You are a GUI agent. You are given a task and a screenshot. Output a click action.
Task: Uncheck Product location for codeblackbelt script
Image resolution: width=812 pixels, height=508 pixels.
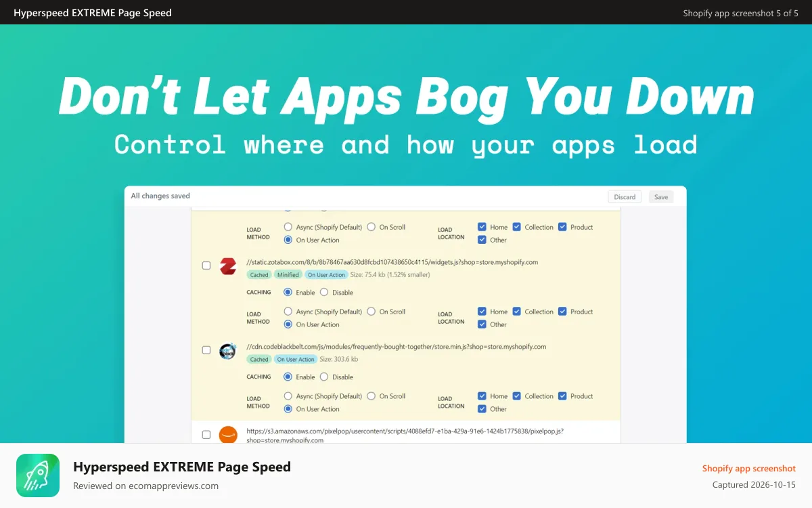click(562, 396)
